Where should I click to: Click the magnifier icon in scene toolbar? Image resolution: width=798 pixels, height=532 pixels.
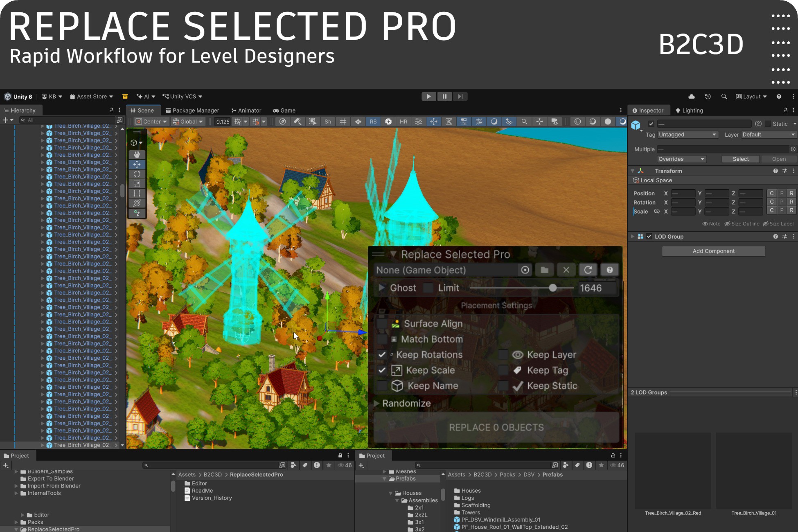(524, 122)
